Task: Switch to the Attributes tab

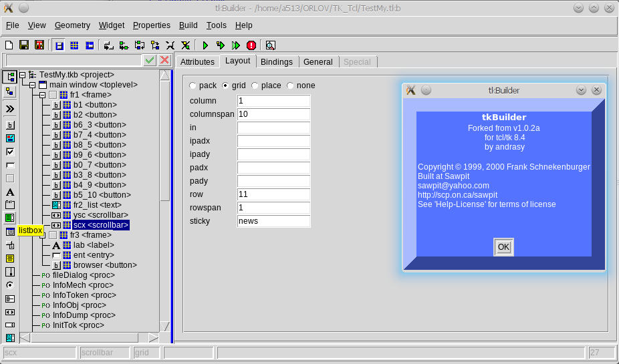Action: tap(197, 62)
